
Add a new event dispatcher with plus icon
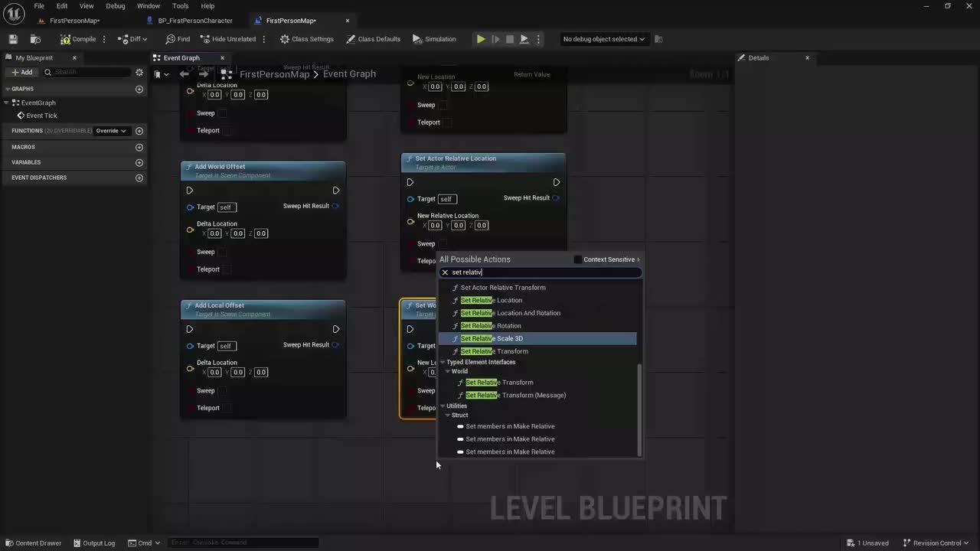click(x=139, y=178)
